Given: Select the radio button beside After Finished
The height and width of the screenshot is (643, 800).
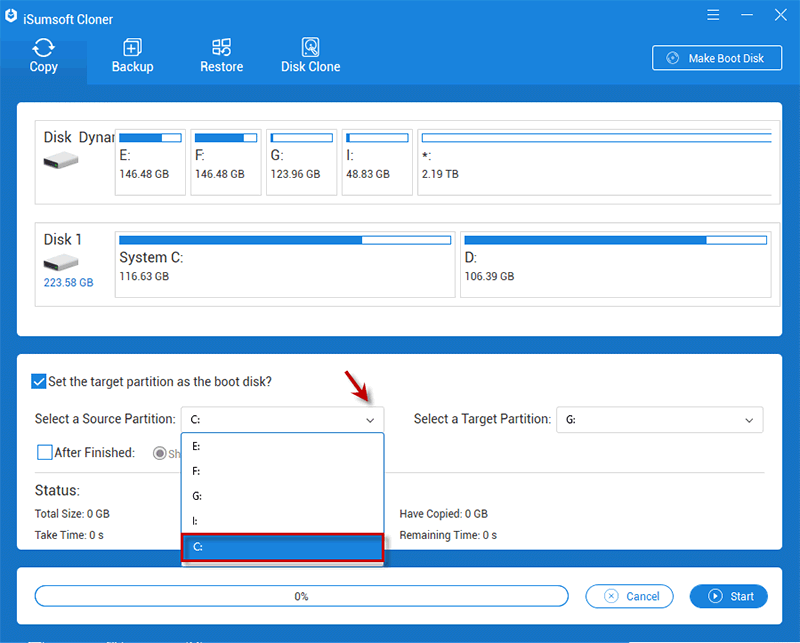Looking at the screenshot, I should point(160,453).
